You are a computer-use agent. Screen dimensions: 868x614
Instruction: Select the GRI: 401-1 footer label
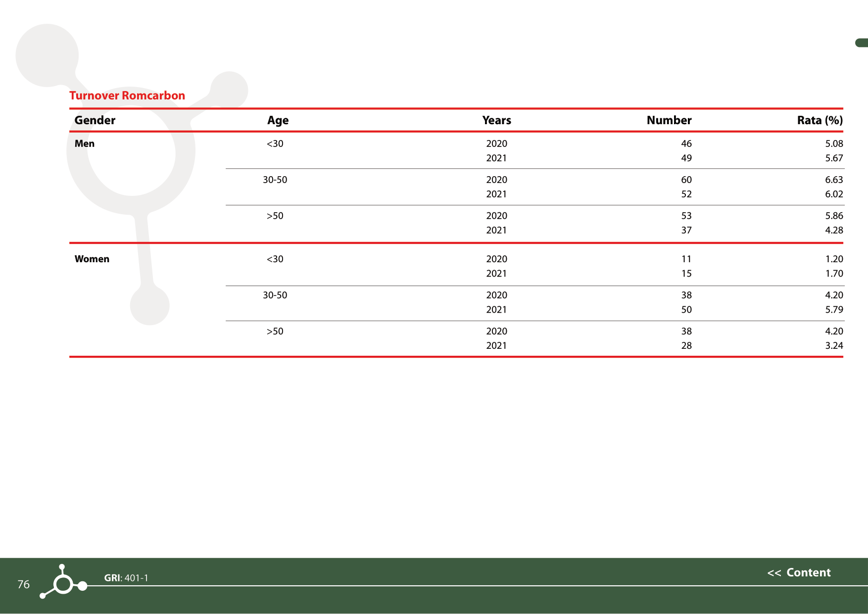126,577
